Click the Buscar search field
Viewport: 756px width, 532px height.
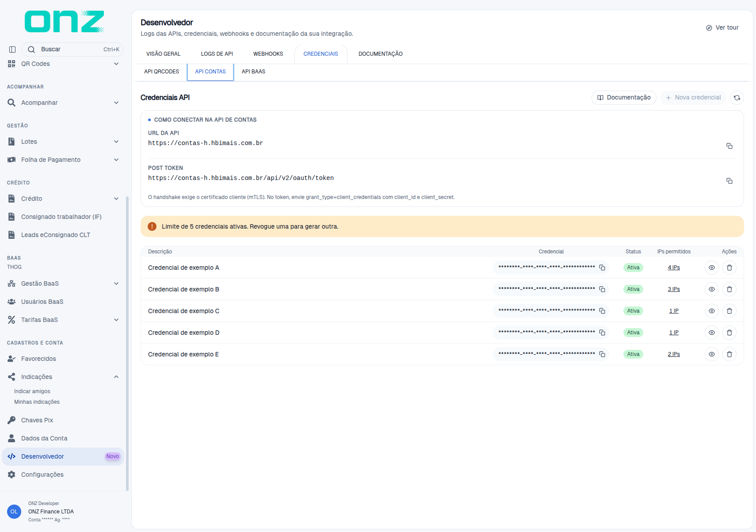[x=72, y=50]
